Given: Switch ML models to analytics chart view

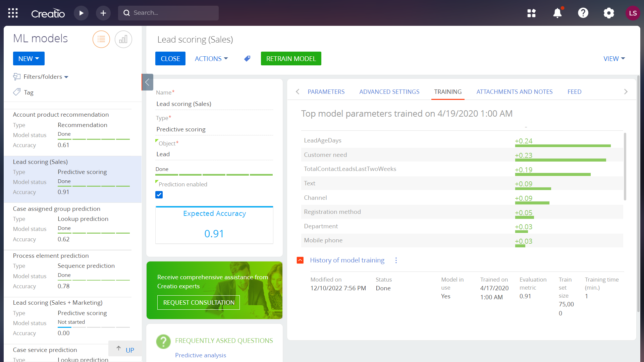Looking at the screenshot, I should click(123, 39).
